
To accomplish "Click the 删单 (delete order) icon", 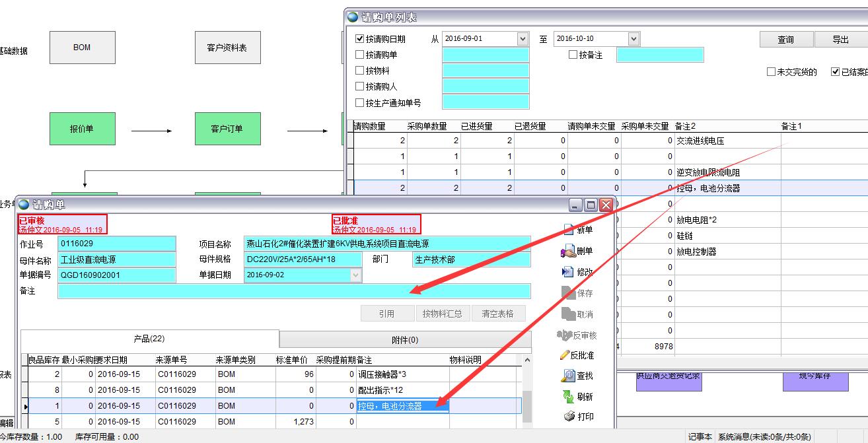I will tap(567, 251).
